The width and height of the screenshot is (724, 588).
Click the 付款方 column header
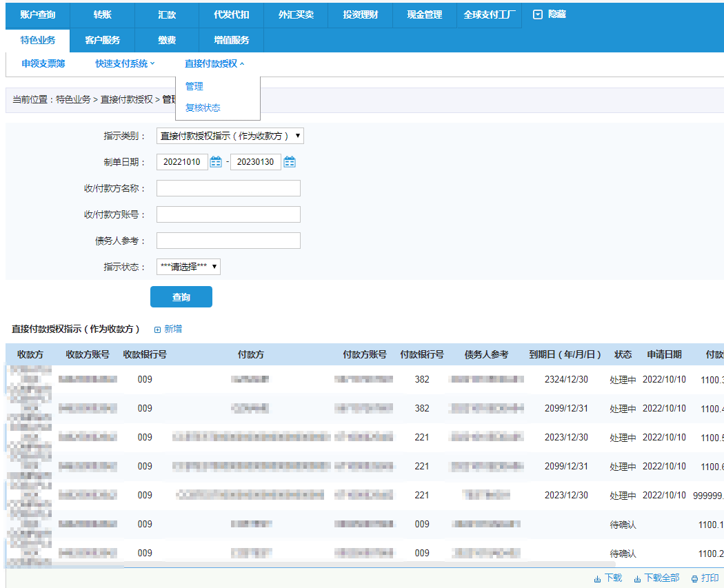[251, 354]
